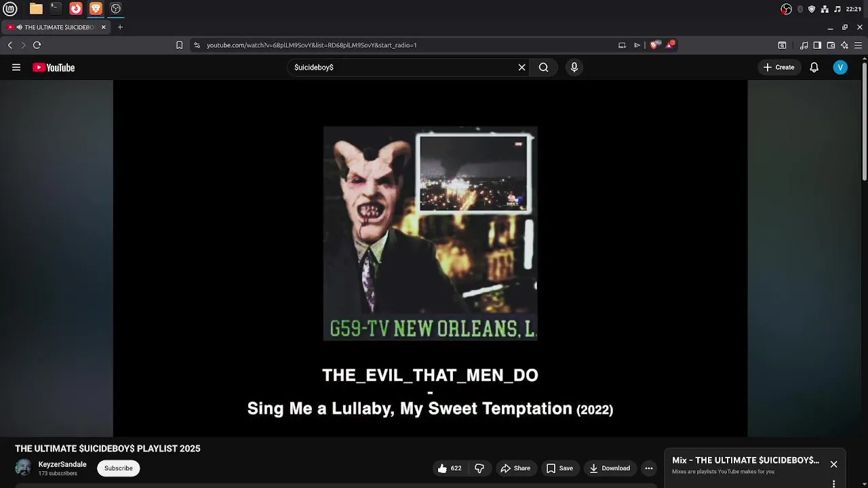The width and height of the screenshot is (868, 488).
Task: Click the media cast arrow icon
Action: (x=637, y=45)
